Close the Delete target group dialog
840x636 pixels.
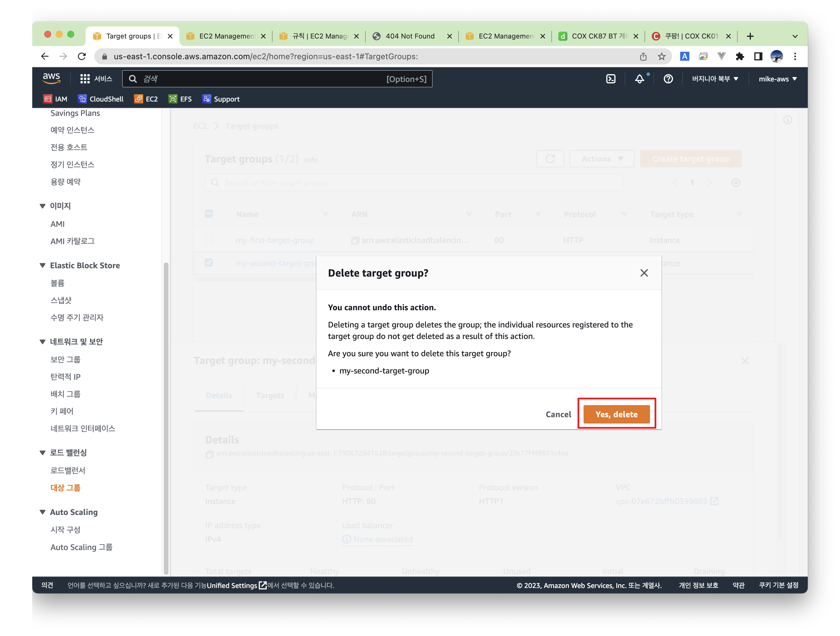(x=644, y=273)
